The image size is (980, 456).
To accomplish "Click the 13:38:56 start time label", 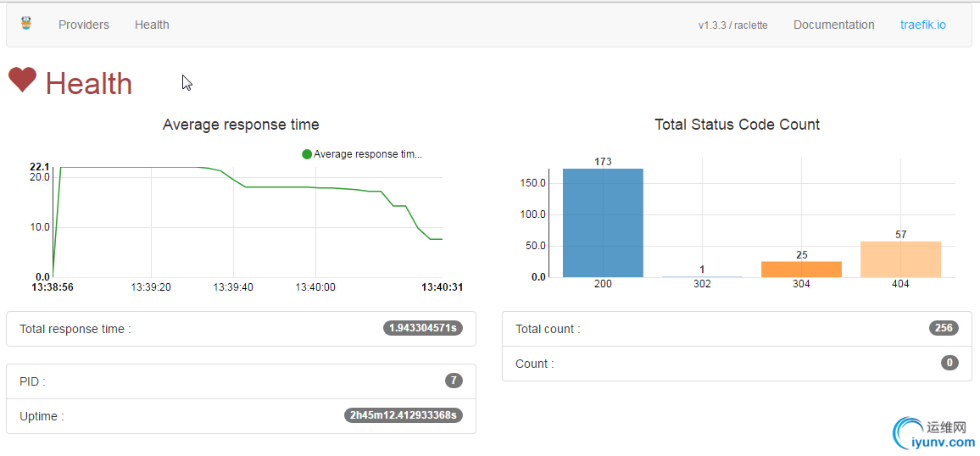I will pos(53,287).
